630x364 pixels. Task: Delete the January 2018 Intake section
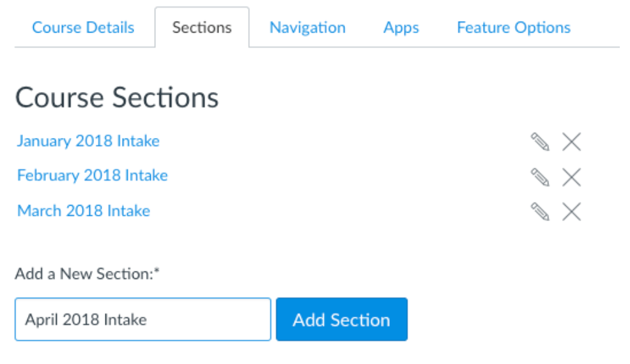[571, 142]
